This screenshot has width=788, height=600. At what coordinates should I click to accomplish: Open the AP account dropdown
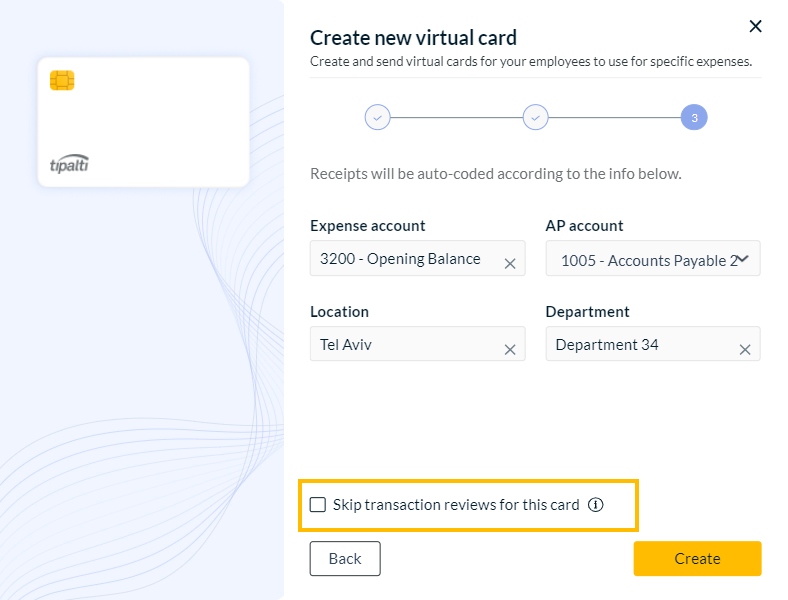pos(653,258)
